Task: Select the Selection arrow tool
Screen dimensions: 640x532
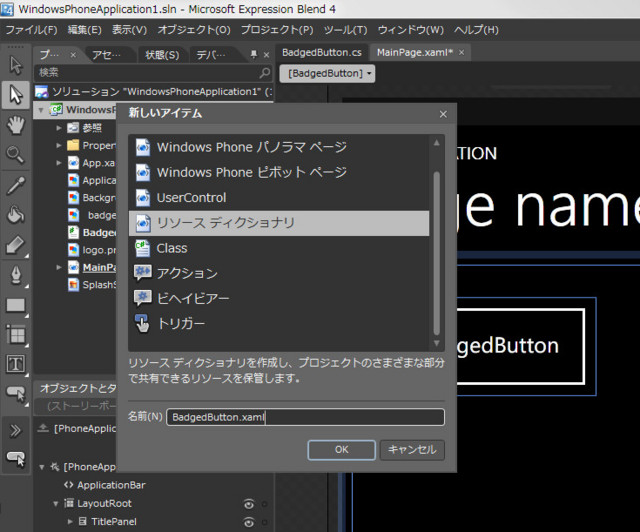Action: click(x=16, y=65)
